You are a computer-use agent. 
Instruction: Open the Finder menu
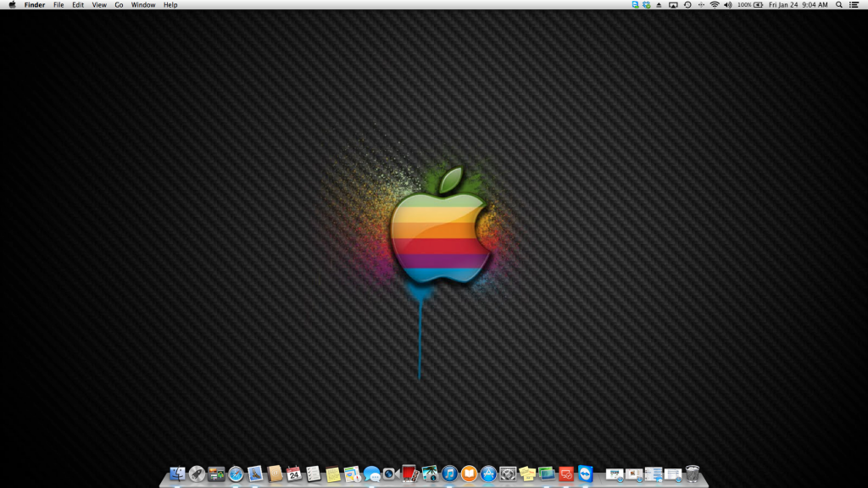[34, 4]
